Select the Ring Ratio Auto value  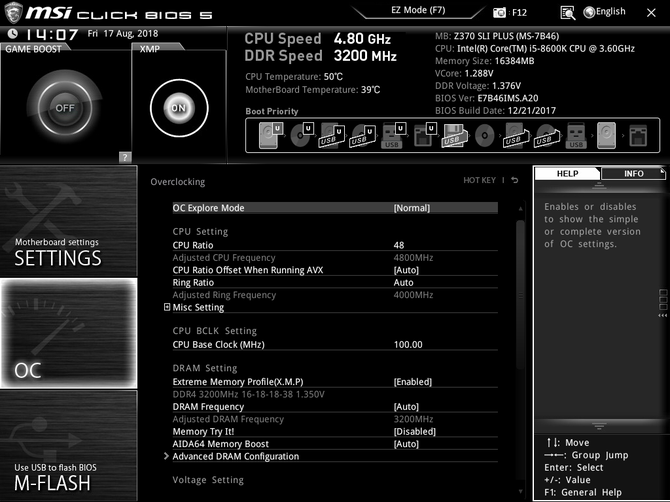[403, 282]
